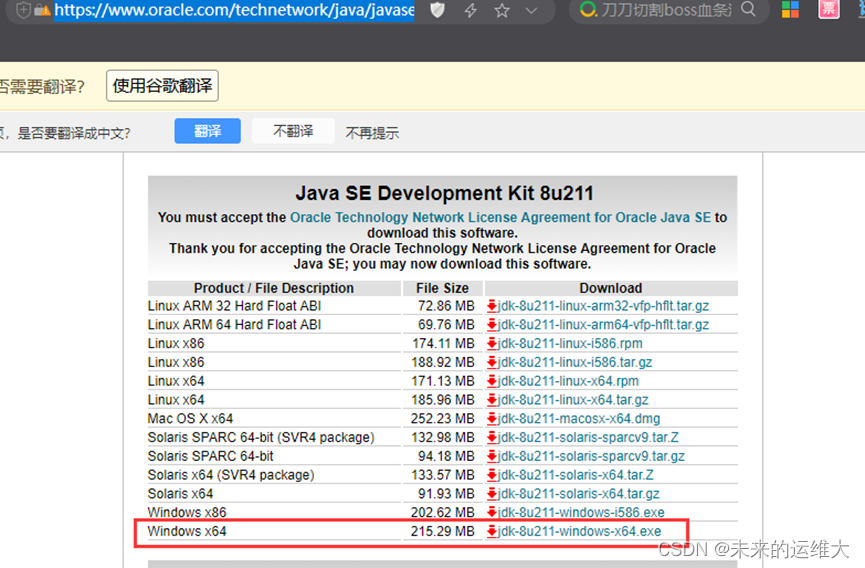Download jdk-8u211-windows-x64.exe
Image resolution: width=865 pixels, height=568 pixels.
579,531
